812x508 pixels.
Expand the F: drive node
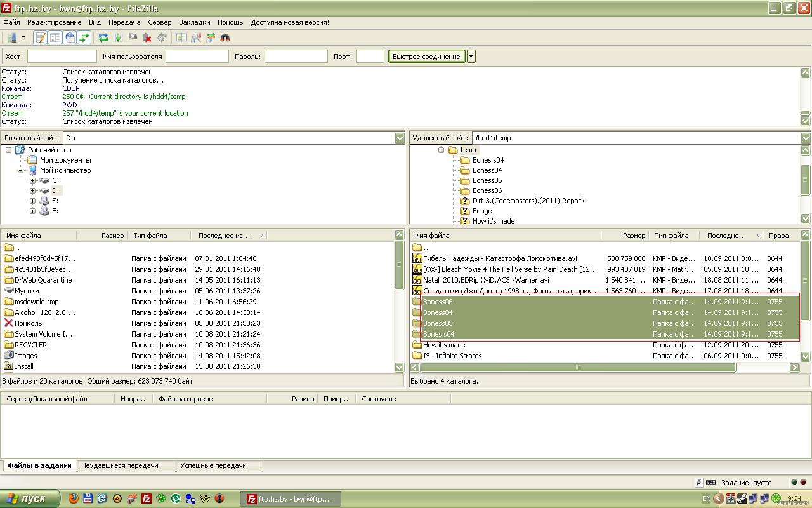pyautogui.click(x=32, y=211)
